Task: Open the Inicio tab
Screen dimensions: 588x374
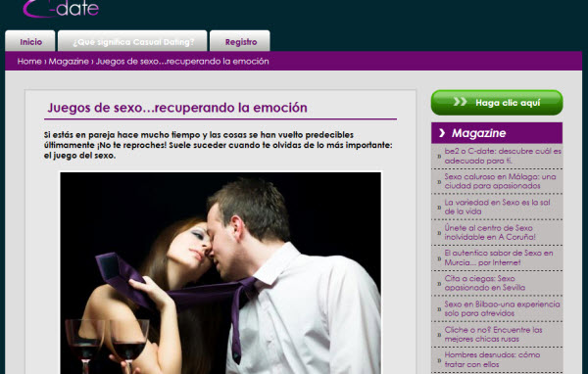Action: coord(30,41)
